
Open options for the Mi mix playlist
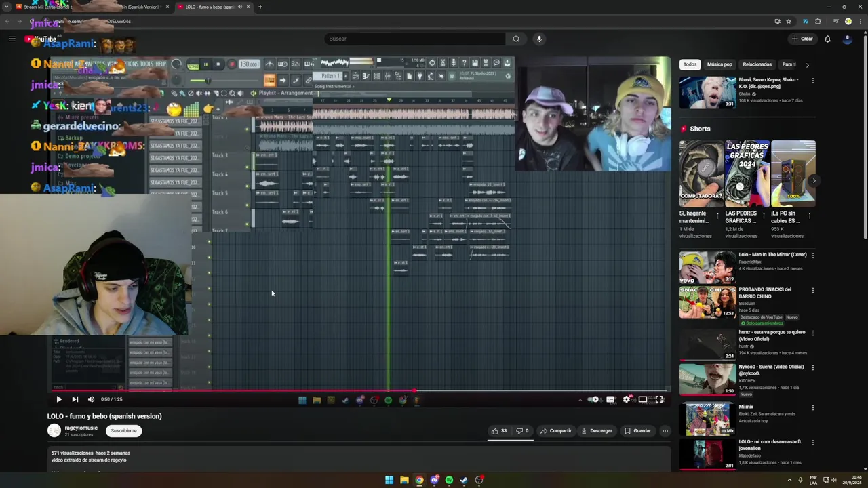point(813,408)
